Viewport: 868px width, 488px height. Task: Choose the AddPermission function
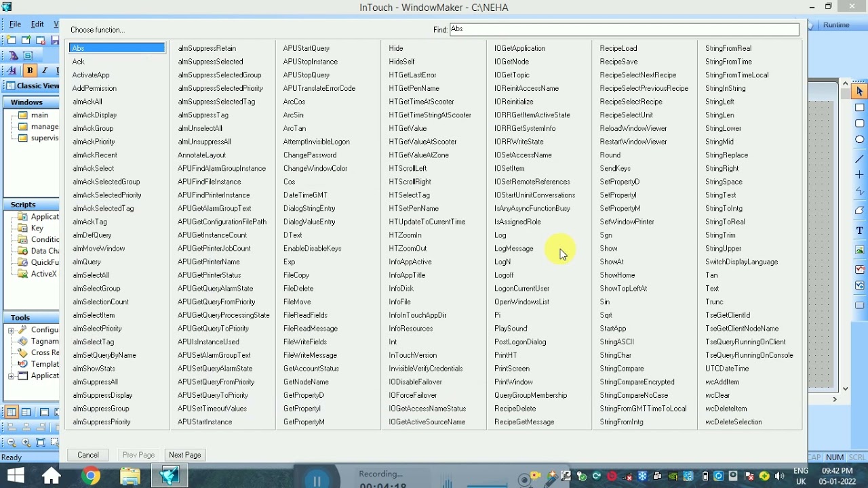[94, 88]
